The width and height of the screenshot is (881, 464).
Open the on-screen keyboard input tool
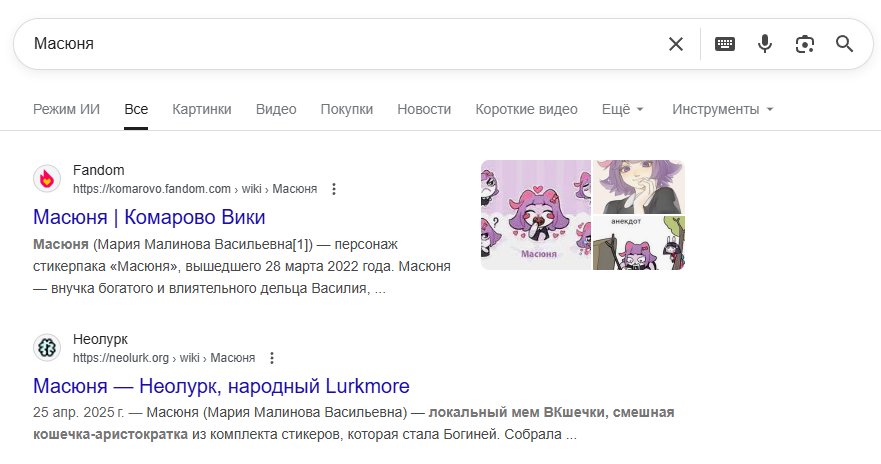click(725, 44)
